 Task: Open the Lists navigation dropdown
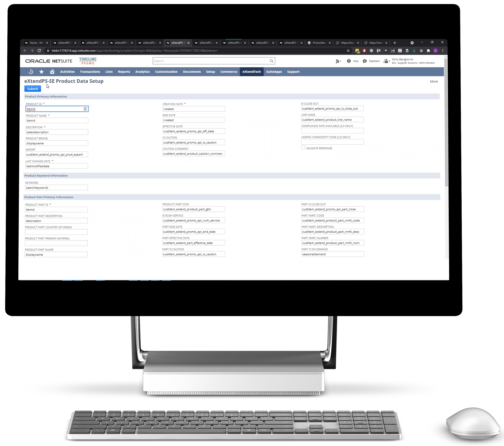coord(109,72)
